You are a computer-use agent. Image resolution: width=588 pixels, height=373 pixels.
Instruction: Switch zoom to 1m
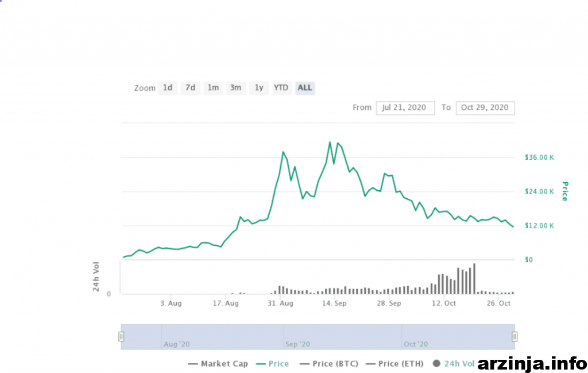[213, 88]
